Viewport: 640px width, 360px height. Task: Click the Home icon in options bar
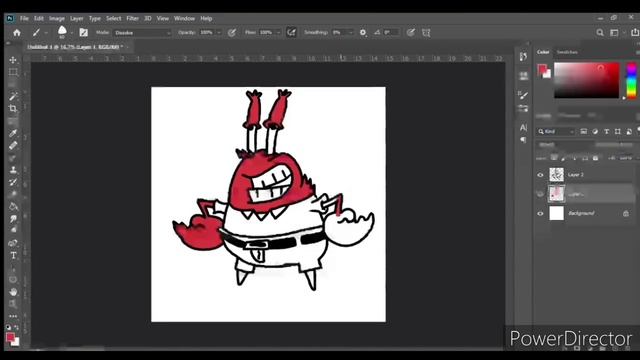coord(17,33)
